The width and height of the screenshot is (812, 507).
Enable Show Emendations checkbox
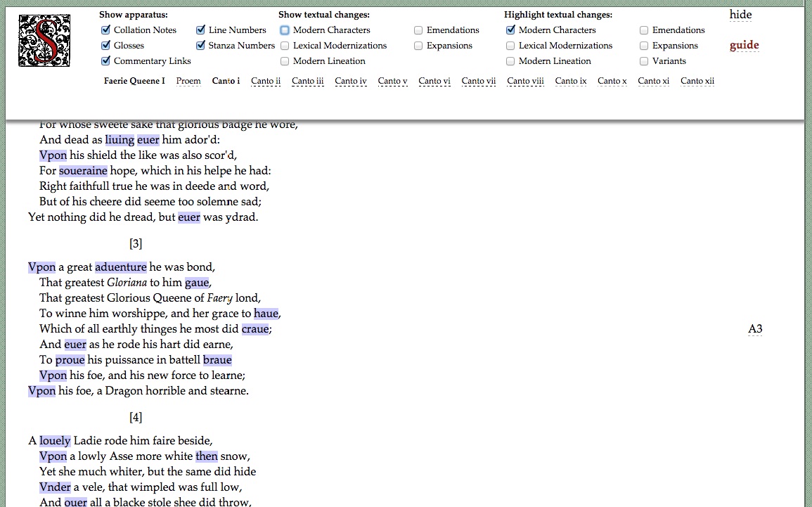[418, 30]
